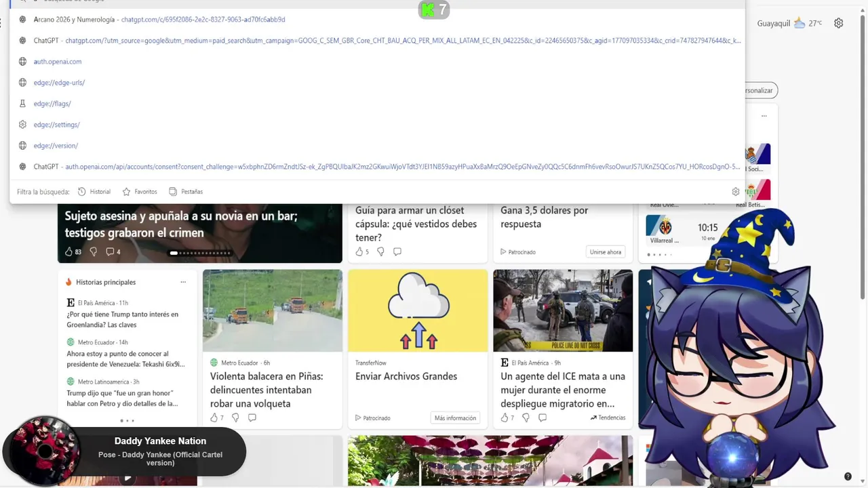Open 'Guía para armar un clóset cápsula' article
The height and width of the screenshot is (488, 868).
(x=416, y=224)
